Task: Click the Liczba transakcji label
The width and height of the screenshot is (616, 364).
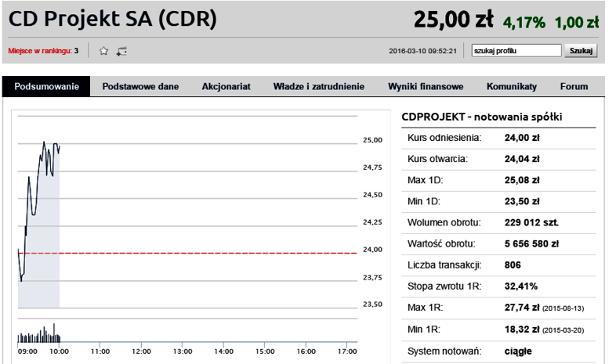Action: click(x=444, y=265)
